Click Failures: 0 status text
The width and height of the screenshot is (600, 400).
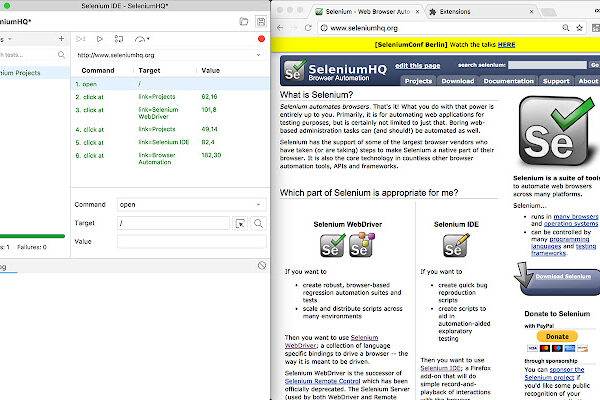point(32,247)
